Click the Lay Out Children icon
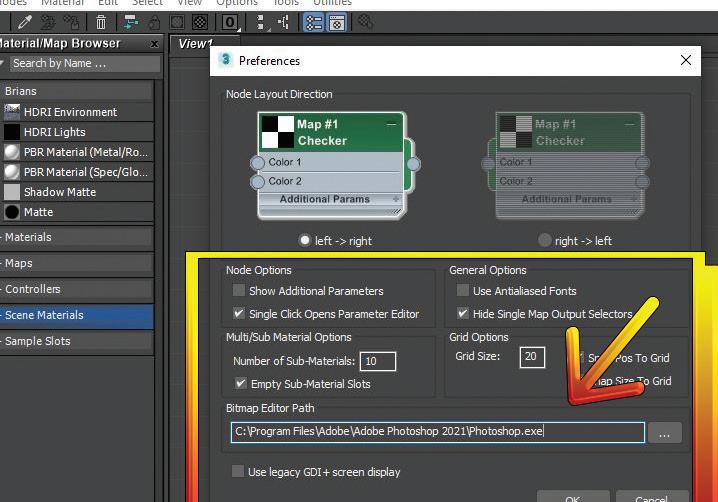718x502 pixels. tap(284, 22)
